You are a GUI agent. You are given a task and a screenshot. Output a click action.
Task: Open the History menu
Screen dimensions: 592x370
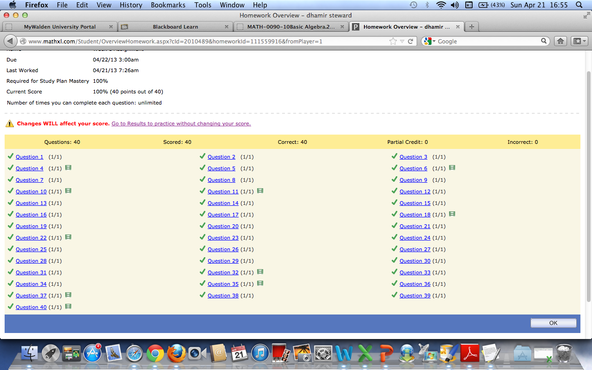tap(131, 5)
